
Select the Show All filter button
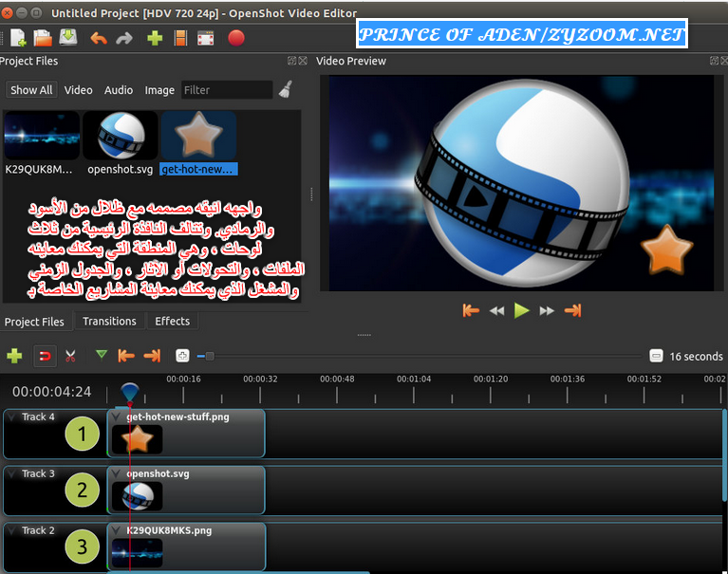pos(31,90)
